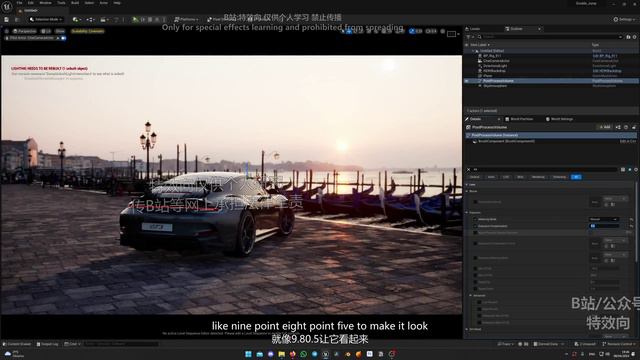Toggle the Exposure Compensation override checkbox

point(475,226)
